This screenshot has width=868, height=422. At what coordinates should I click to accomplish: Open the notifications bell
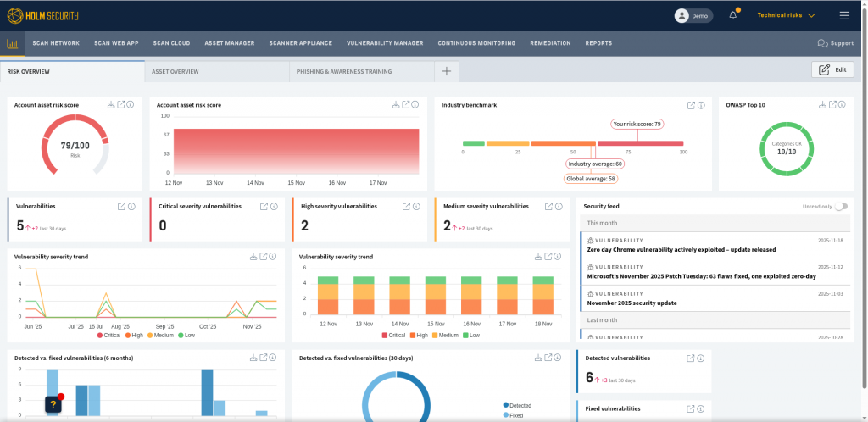pyautogui.click(x=733, y=15)
